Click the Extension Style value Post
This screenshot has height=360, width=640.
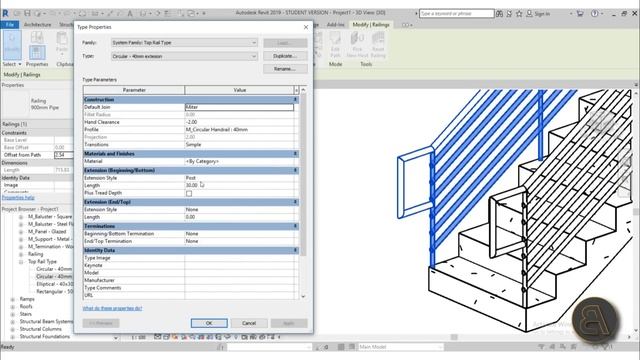point(239,178)
